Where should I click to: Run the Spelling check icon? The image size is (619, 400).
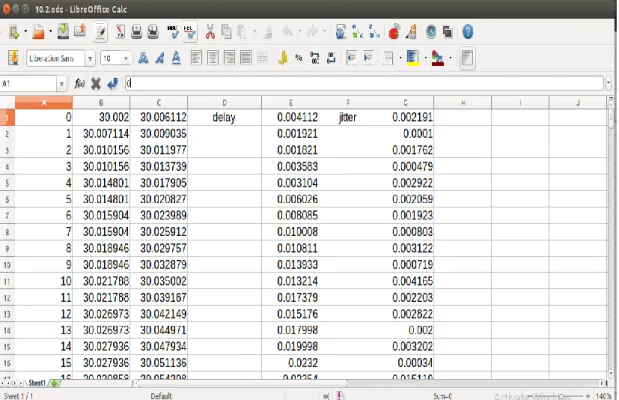click(173, 32)
